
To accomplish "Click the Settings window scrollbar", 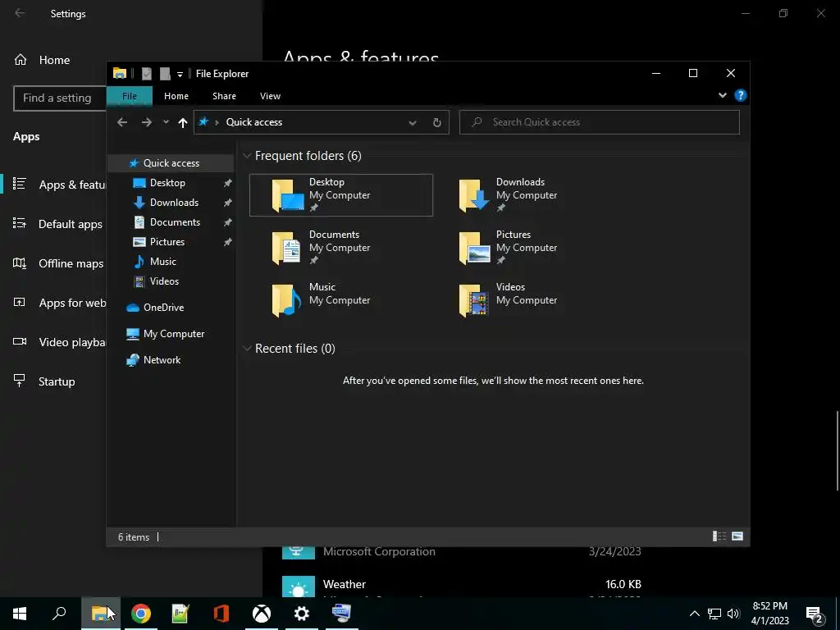I will (x=837, y=450).
